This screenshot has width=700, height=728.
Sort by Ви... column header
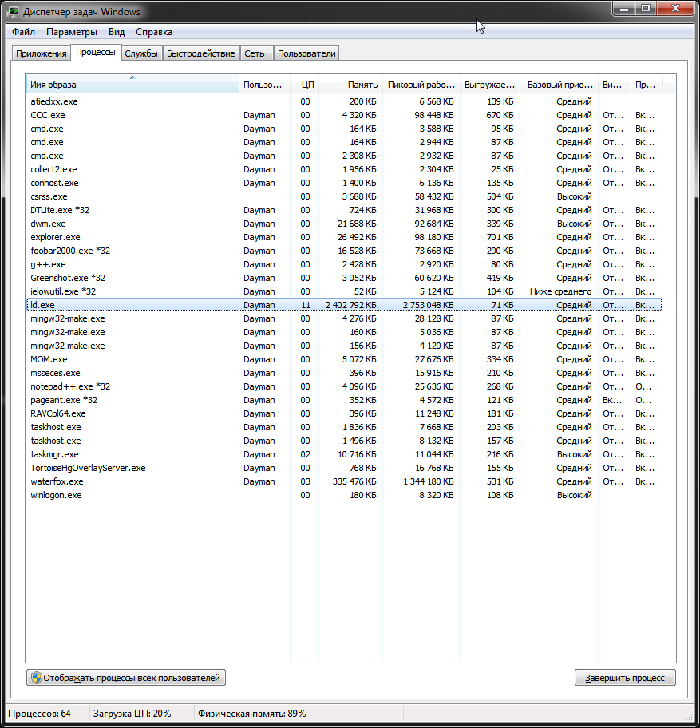(615, 85)
